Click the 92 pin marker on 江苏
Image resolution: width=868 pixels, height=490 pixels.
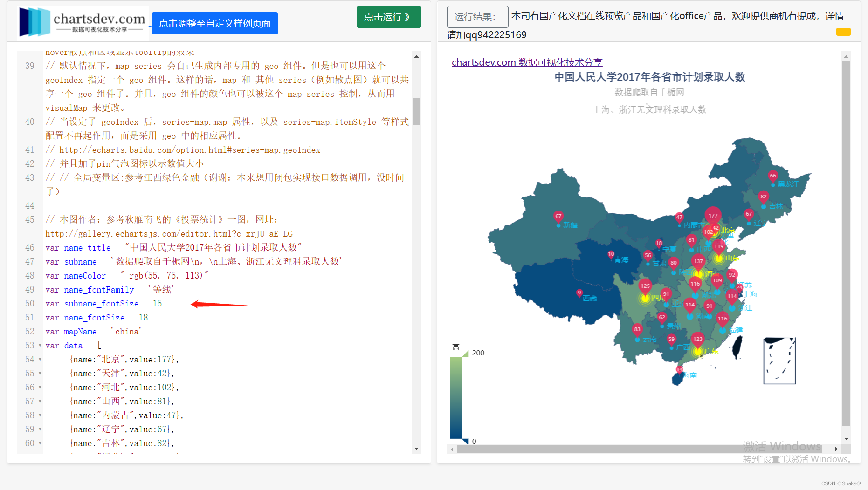[x=732, y=275]
